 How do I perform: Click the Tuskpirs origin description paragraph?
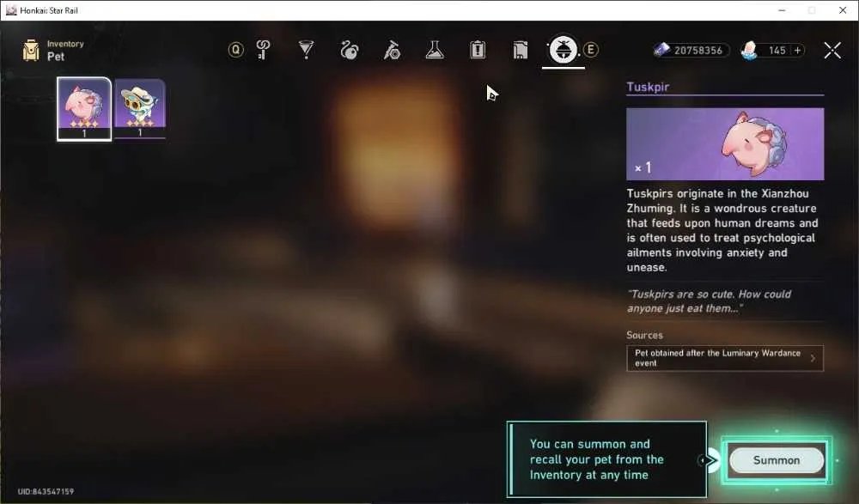[x=722, y=230]
